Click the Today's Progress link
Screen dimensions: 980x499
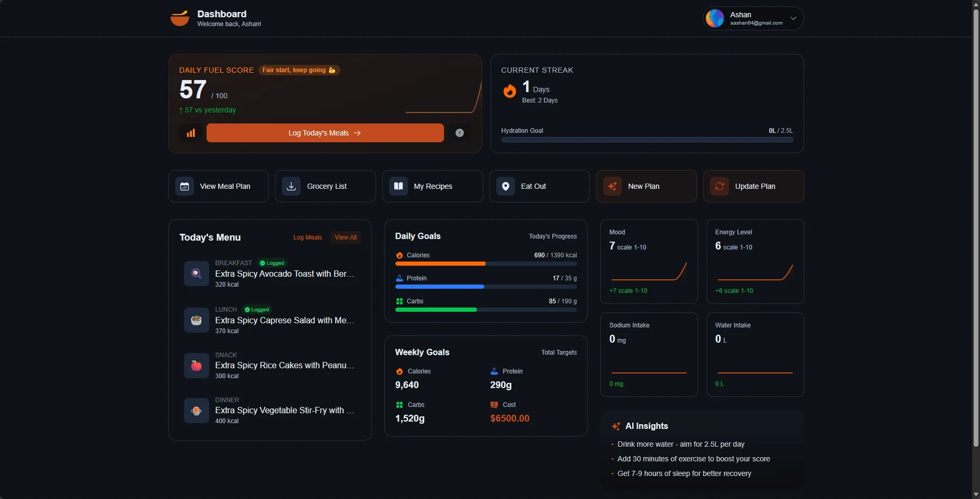point(552,236)
